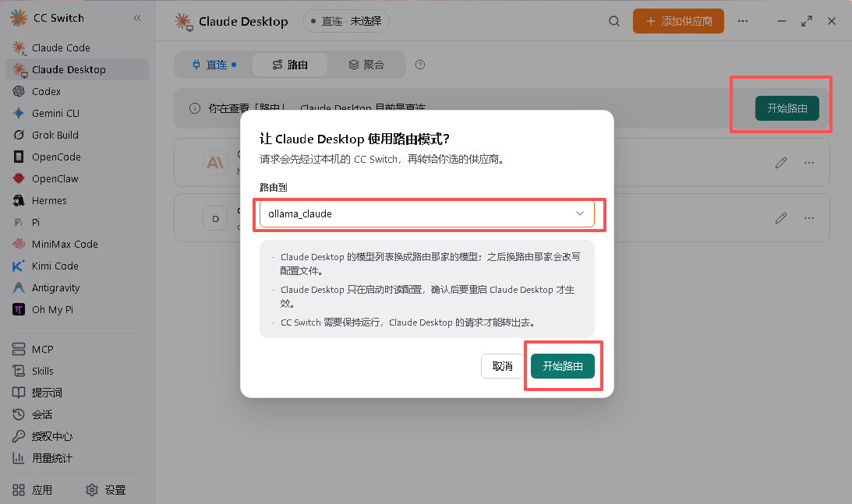The width and height of the screenshot is (852, 504).
Task: Open 设置 settings
Action: click(106, 490)
